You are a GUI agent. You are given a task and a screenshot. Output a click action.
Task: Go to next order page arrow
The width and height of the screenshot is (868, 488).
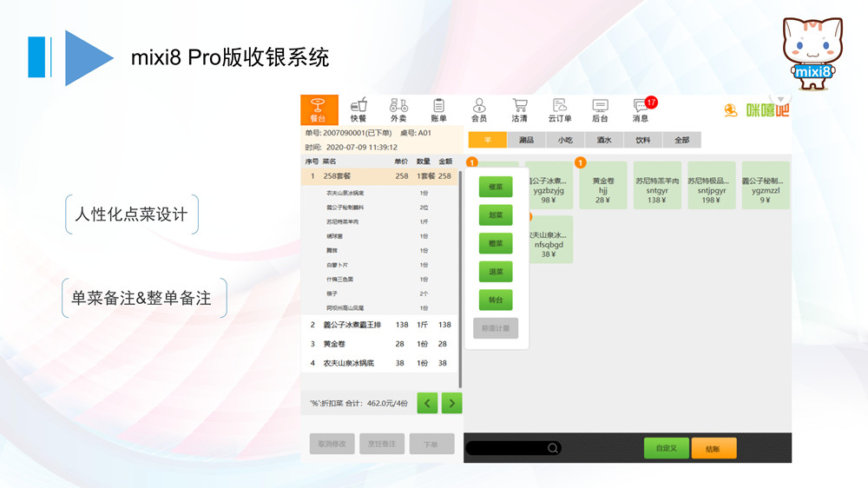coord(451,403)
